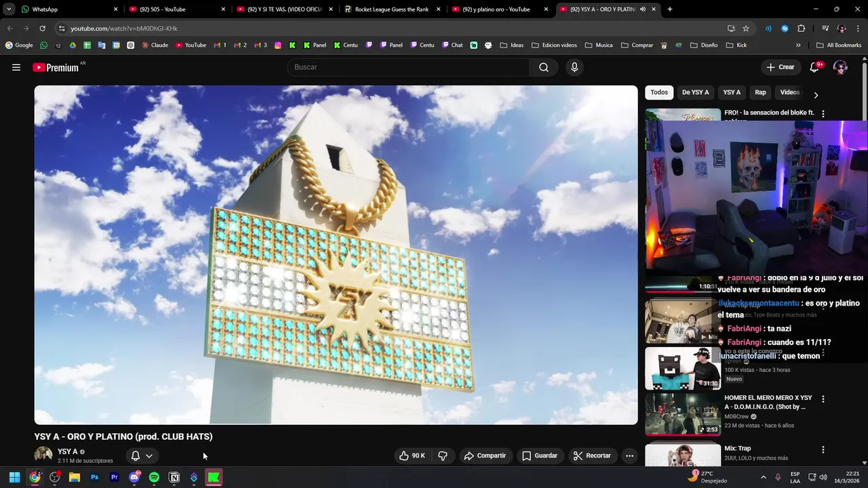The width and height of the screenshot is (868, 488).
Task: Open the Comprar bookmark folder
Action: pyautogui.click(x=636, y=45)
